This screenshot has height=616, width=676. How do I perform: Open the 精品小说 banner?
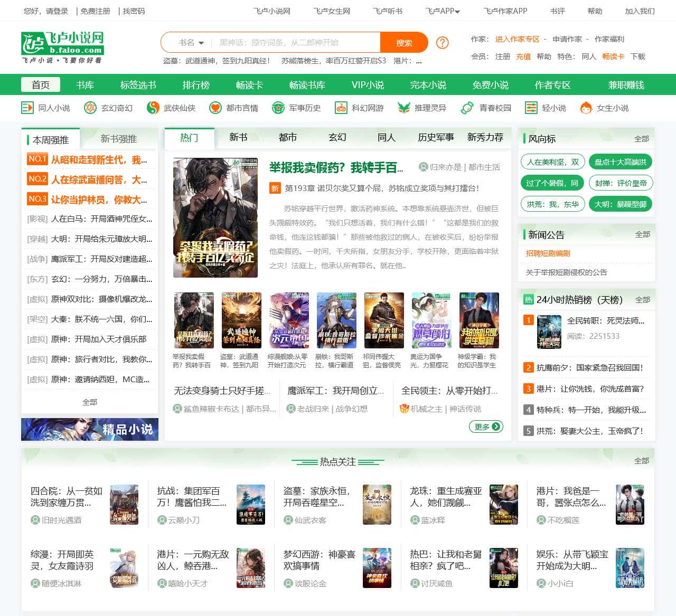[x=90, y=429]
